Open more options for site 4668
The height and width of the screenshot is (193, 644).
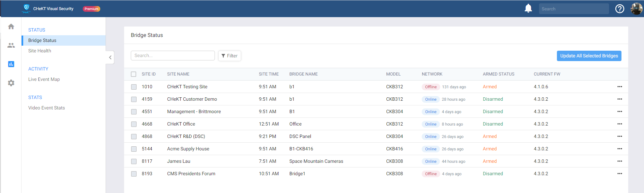pyautogui.click(x=619, y=124)
